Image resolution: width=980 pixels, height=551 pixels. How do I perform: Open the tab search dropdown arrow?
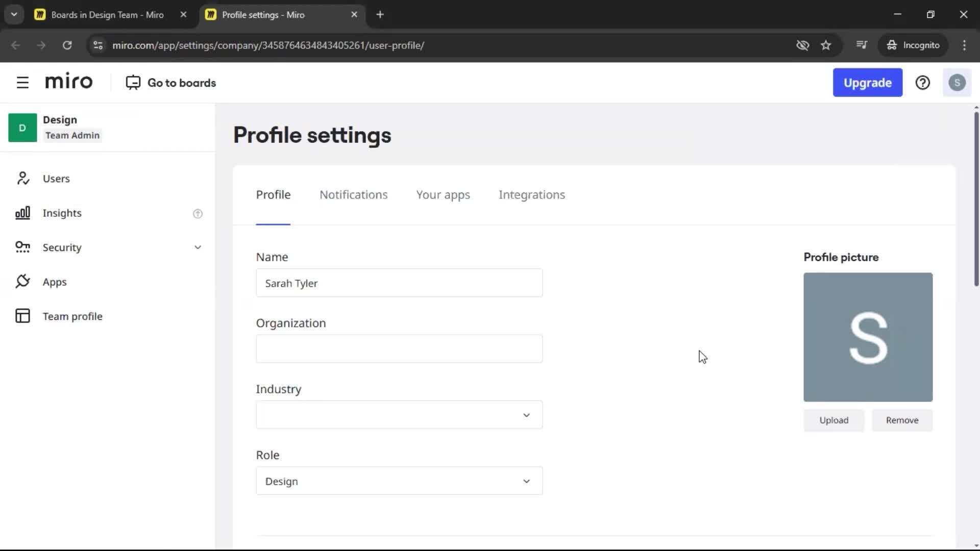[x=14, y=15]
